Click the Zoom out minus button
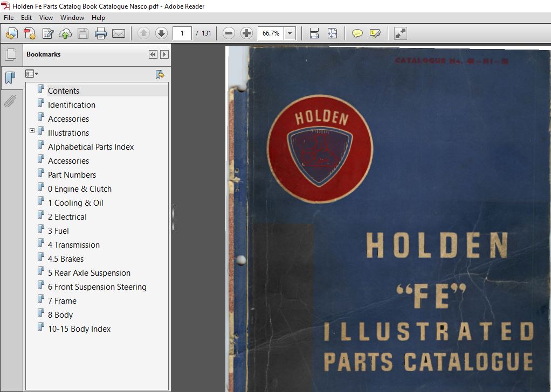The width and height of the screenshot is (551, 392). point(229,33)
